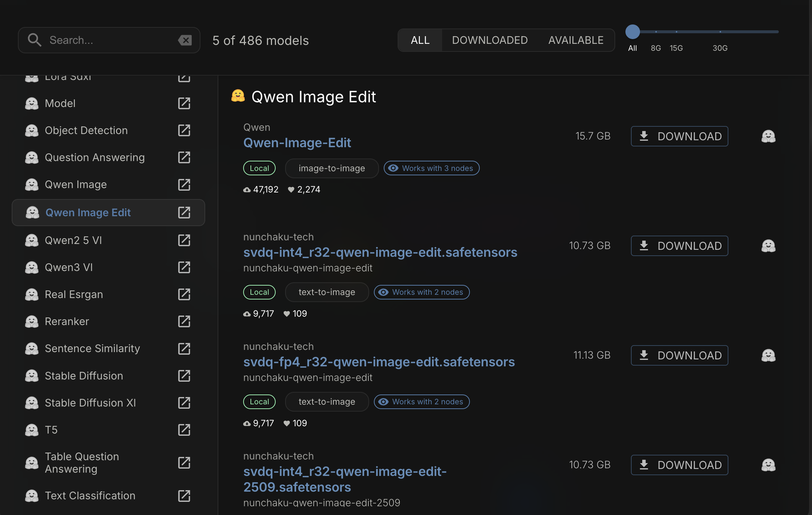Open Hugging Face icon for svdq-fp4_r32-qwen-image-edit.safetensors
Screen dimensions: 812x515
(x=768, y=355)
